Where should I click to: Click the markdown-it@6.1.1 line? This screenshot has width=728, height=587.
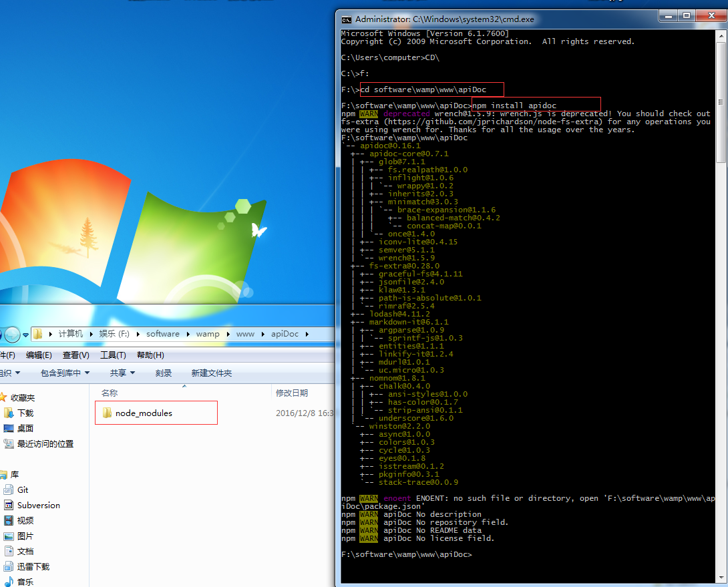point(409,322)
